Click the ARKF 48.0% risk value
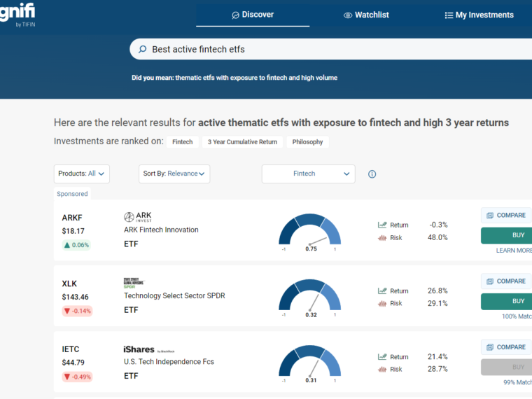The height and width of the screenshot is (399, 532). coord(437,237)
